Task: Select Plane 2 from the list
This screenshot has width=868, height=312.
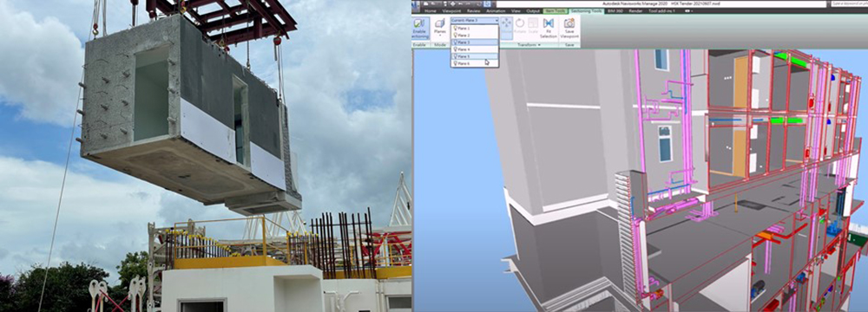Action: (x=475, y=36)
